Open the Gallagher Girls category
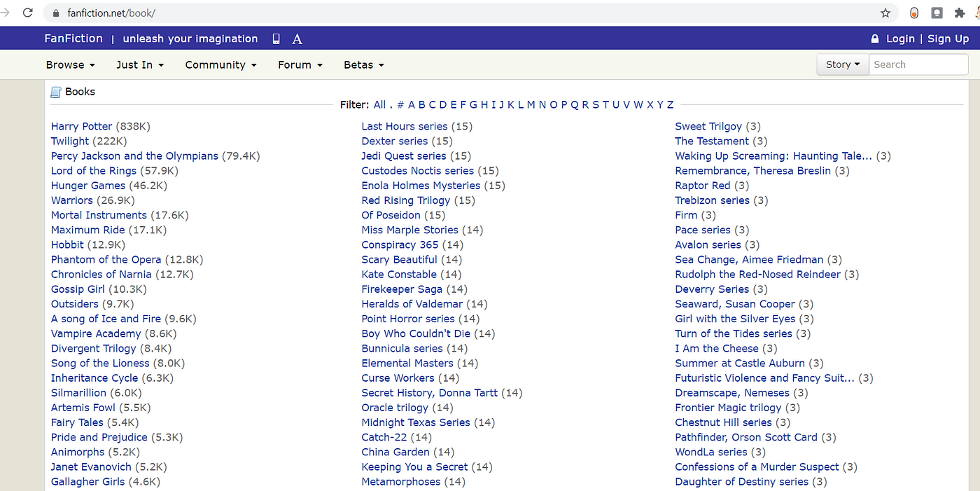 pyautogui.click(x=87, y=481)
